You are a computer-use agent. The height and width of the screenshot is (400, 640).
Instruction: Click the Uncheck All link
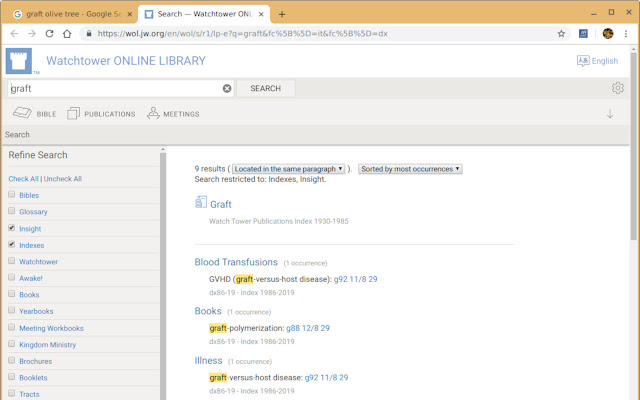click(63, 179)
